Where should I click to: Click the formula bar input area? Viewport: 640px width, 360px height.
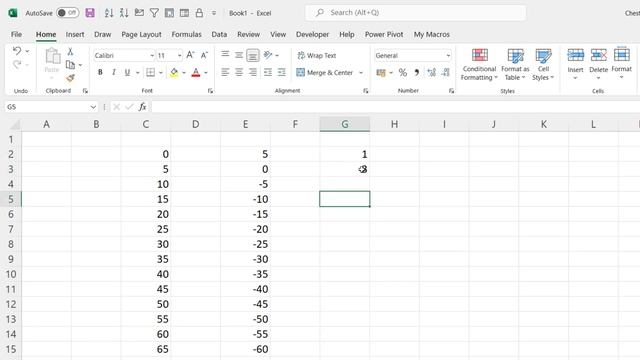click(x=395, y=107)
